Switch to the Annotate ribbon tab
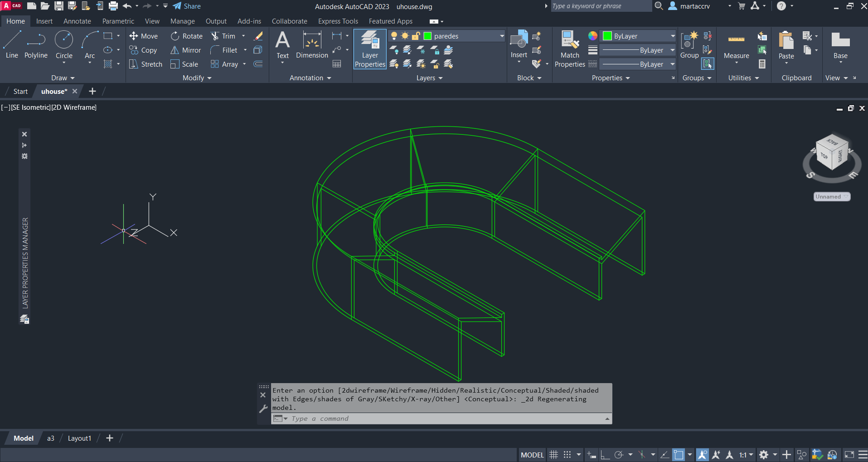Screen dimensions: 868x462 coord(77,21)
